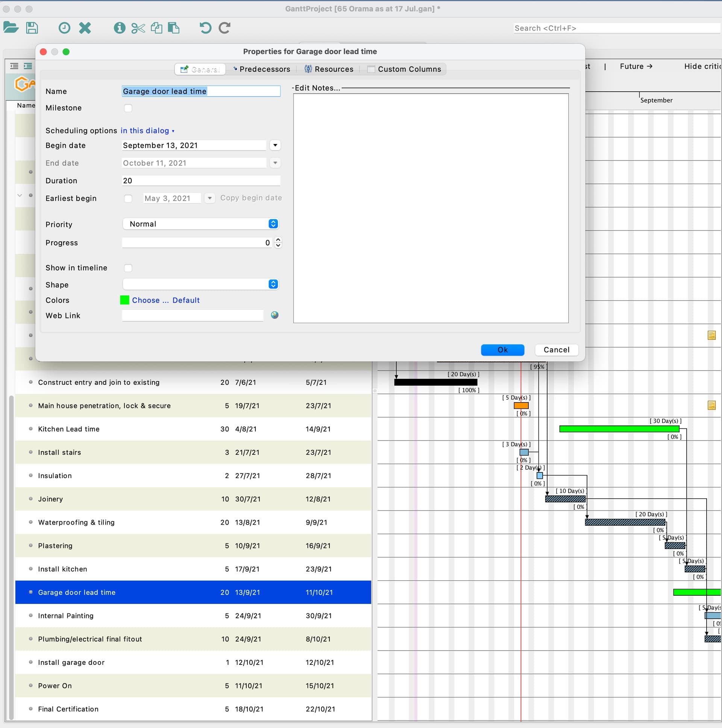Open a project file from the toolbar
The width and height of the screenshot is (722, 728).
click(x=11, y=27)
